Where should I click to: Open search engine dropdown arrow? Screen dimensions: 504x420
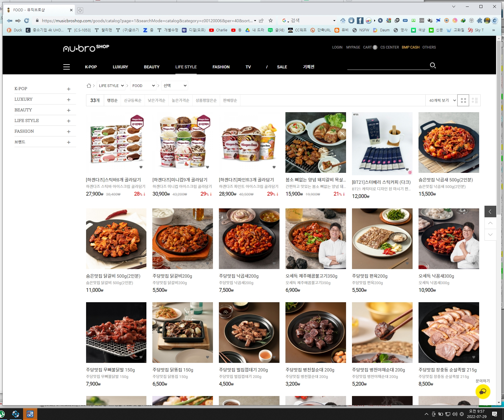(x=334, y=20)
